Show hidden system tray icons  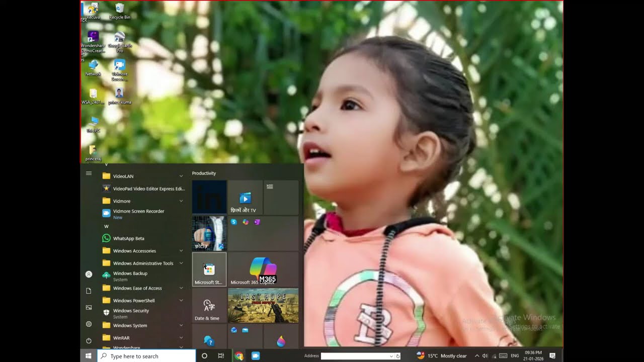477,356
